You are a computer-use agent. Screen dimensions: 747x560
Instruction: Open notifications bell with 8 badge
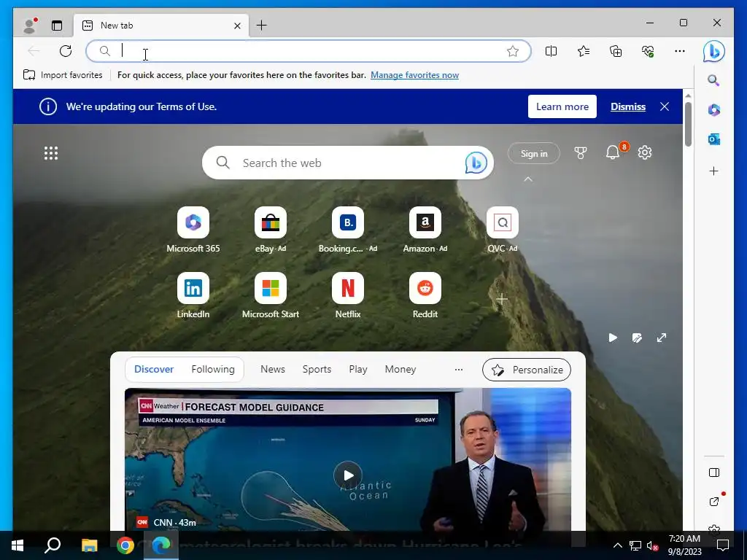pyautogui.click(x=613, y=152)
